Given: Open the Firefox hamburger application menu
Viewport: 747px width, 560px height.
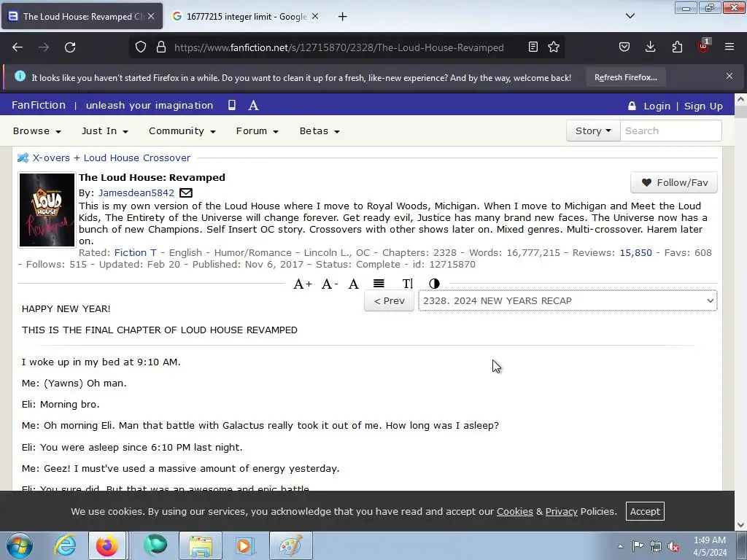Looking at the screenshot, I should [x=729, y=47].
